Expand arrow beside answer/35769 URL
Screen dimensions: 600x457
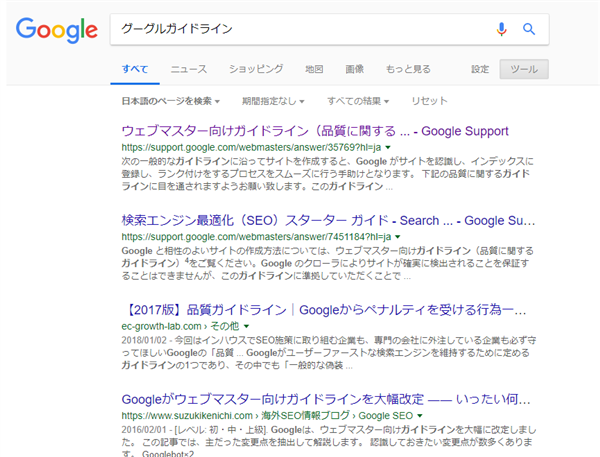click(x=388, y=148)
